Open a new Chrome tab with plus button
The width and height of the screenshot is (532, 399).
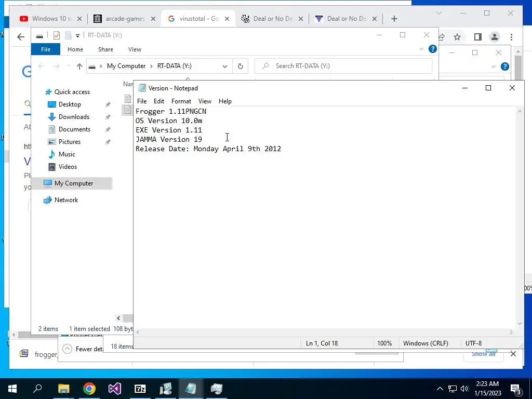click(x=394, y=19)
